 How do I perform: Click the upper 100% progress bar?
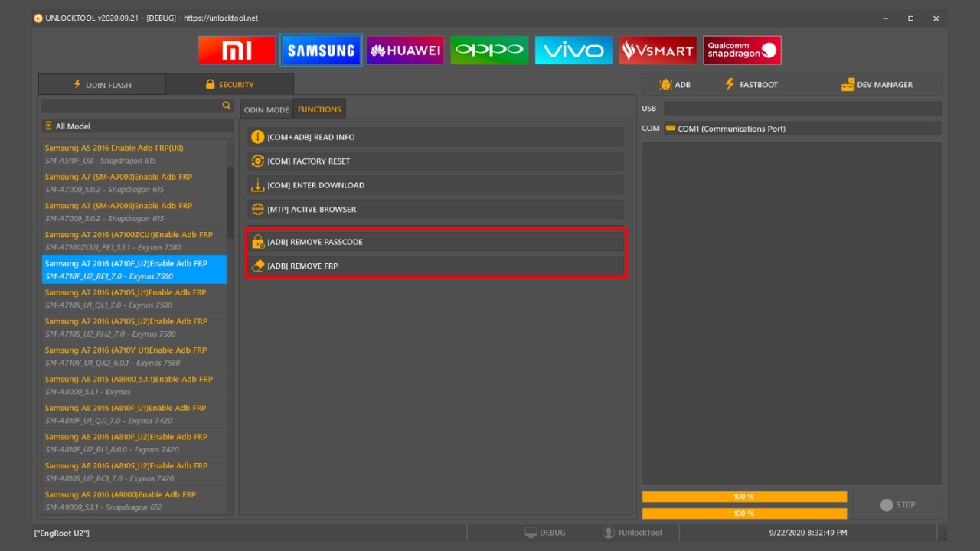(x=744, y=497)
